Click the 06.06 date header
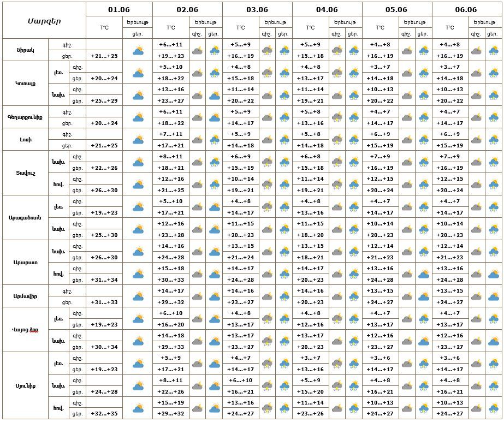This screenshot has width=504, height=422. (x=466, y=9)
